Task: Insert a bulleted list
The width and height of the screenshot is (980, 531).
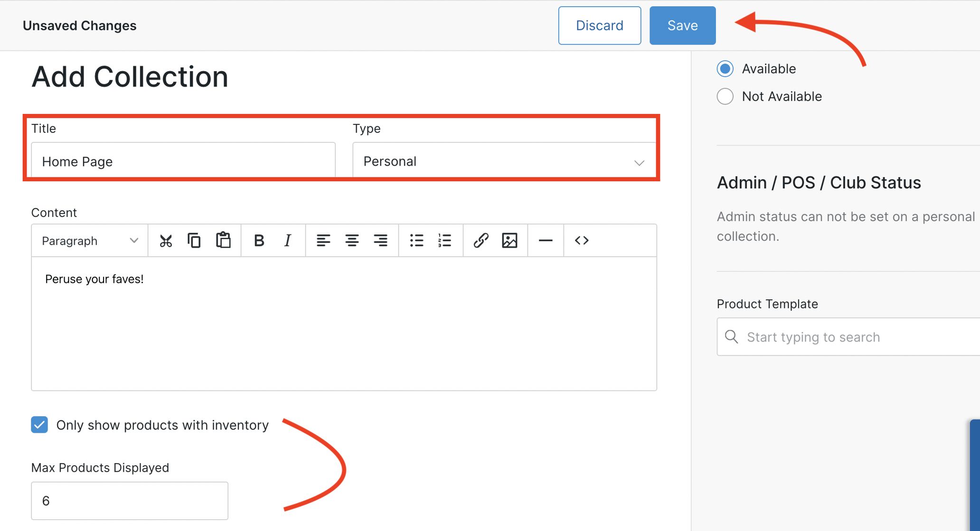Action: point(416,241)
